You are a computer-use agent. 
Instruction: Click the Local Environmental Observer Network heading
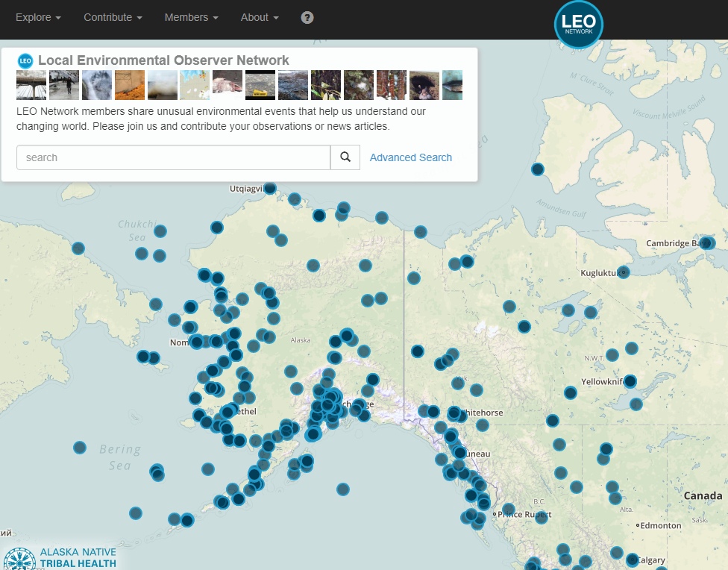pyautogui.click(x=163, y=60)
